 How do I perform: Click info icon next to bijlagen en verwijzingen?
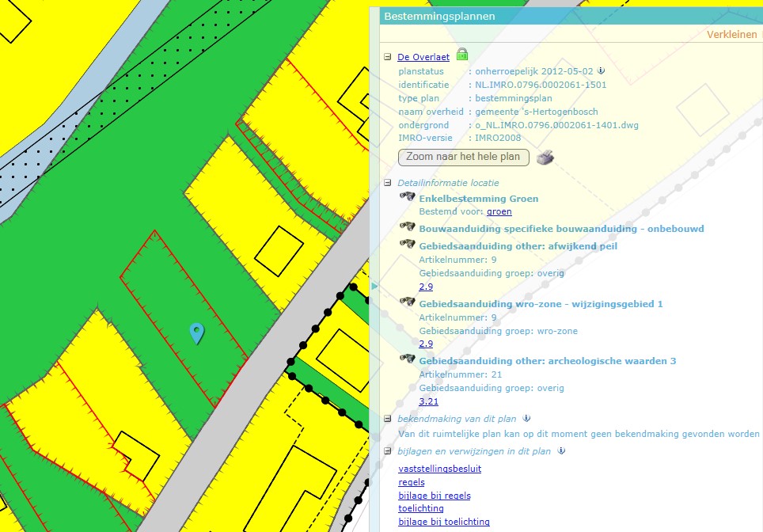(x=561, y=450)
